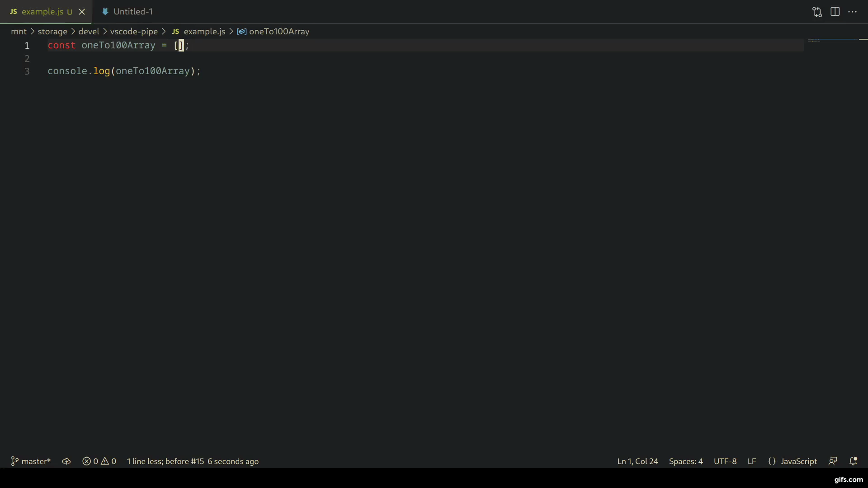Close the example.js tab
This screenshot has width=868, height=488.
coord(82,12)
